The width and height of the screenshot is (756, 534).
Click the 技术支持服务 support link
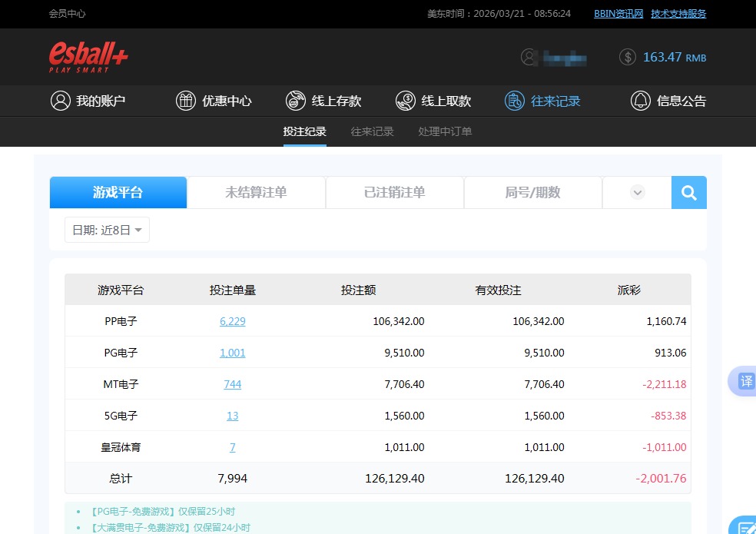[x=678, y=13]
